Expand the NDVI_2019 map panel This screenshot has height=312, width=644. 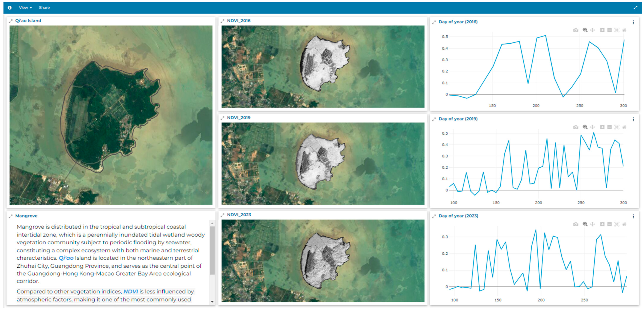click(222, 118)
